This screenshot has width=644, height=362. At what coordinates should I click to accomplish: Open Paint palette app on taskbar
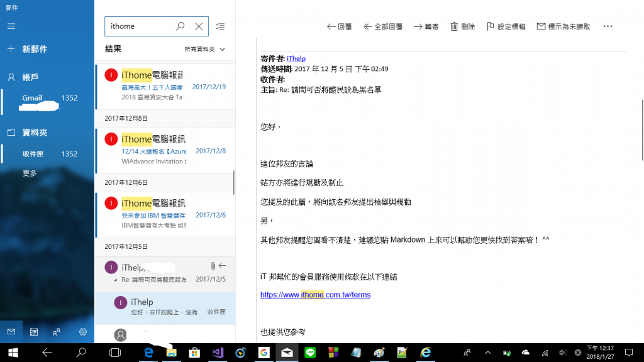(x=379, y=353)
